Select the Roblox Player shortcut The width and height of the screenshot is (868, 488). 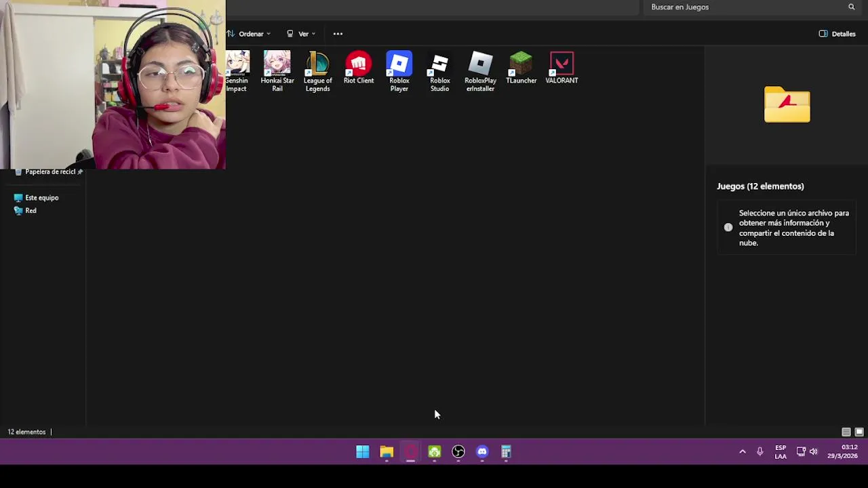pyautogui.click(x=399, y=72)
